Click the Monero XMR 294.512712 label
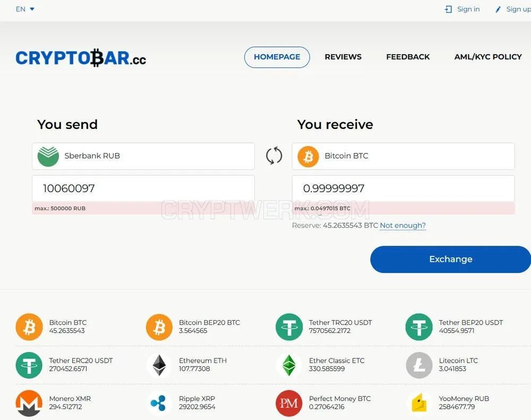 point(70,402)
